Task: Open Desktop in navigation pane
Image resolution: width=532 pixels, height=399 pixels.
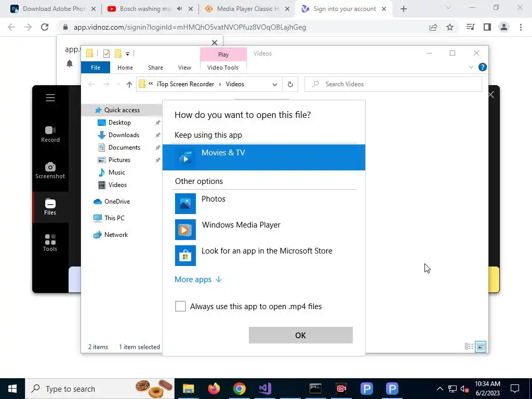Action: pos(119,123)
